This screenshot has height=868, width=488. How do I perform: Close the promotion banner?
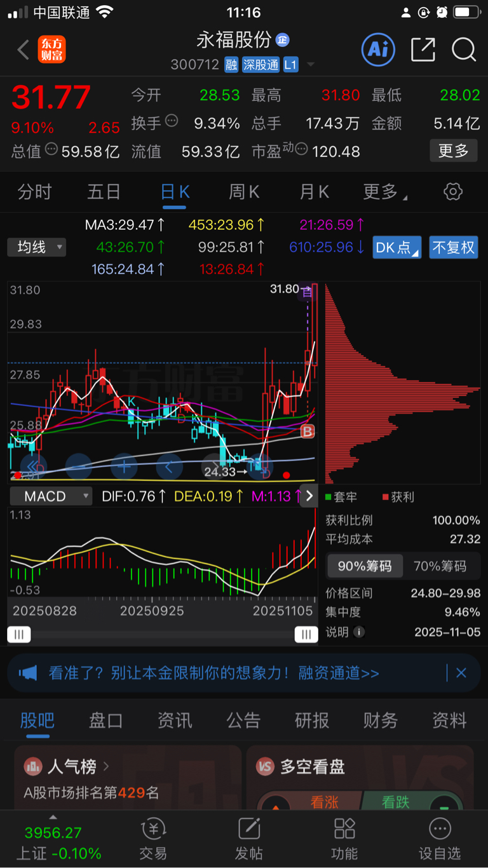(x=461, y=673)
